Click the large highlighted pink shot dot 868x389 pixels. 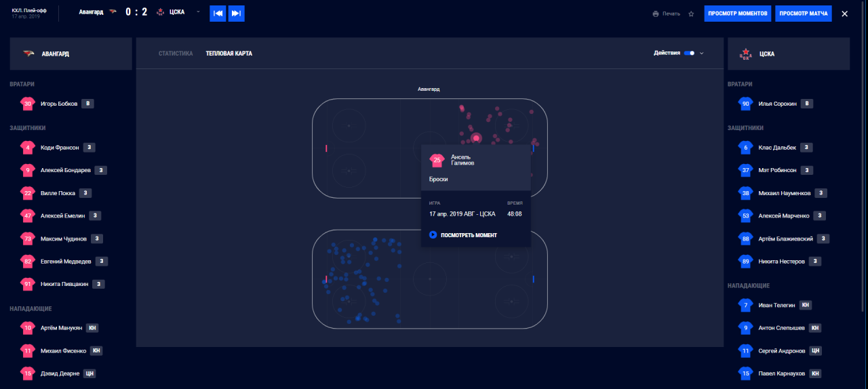[476, 138]
